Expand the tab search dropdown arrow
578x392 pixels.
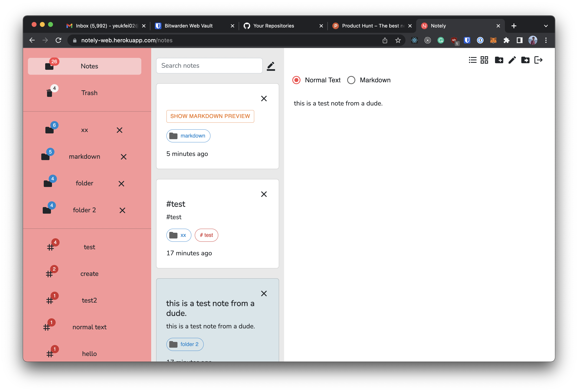tap(546, 26)
